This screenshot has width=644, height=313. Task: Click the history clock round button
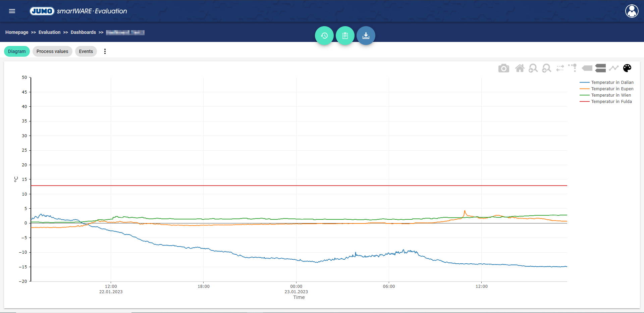click(324, 36)
